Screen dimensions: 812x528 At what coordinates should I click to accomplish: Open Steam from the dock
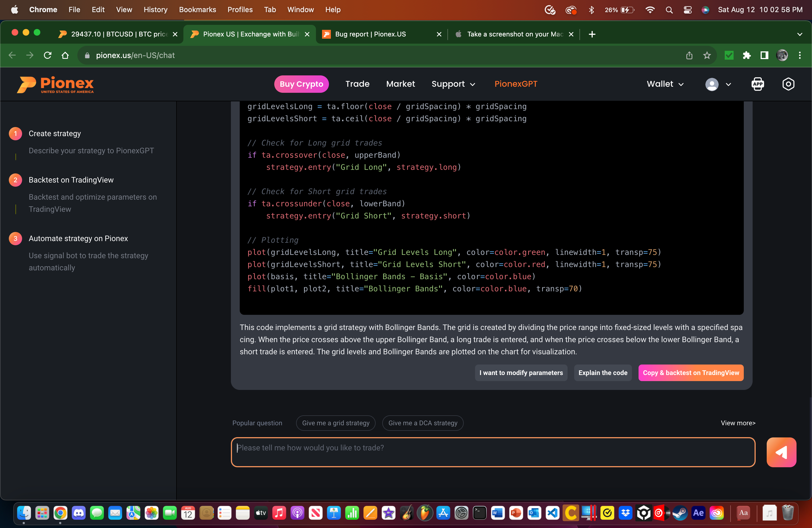(680, 513)
